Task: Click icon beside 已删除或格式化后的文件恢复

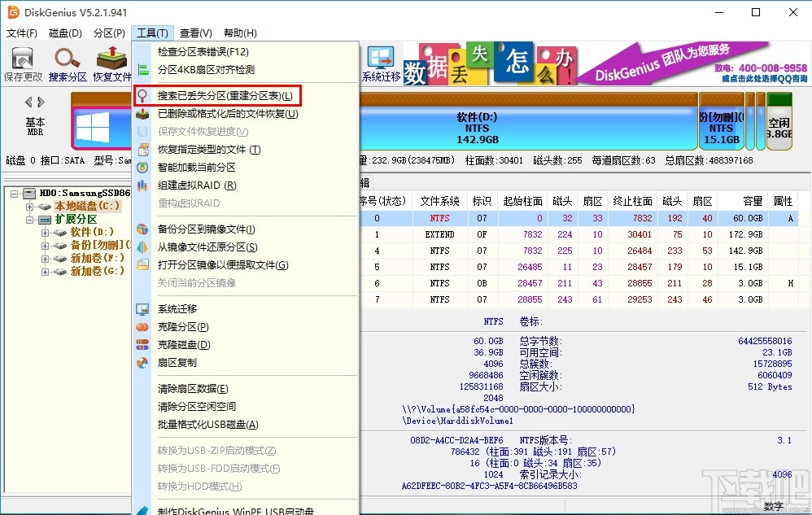Action: (143, 114)
